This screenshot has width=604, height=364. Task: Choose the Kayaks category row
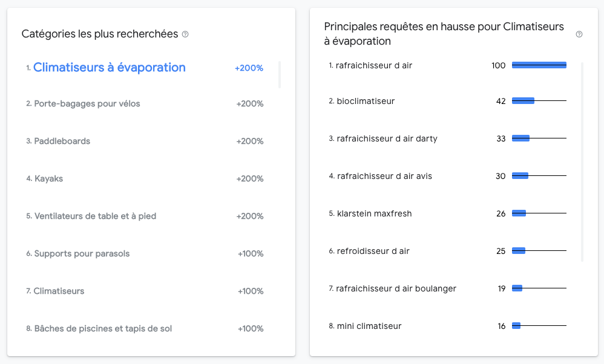145,178
